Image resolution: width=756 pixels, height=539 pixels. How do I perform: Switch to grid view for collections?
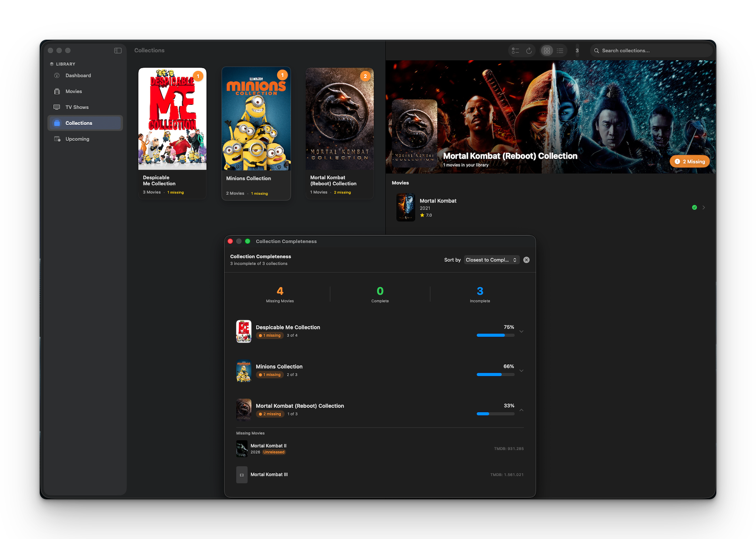546,50
